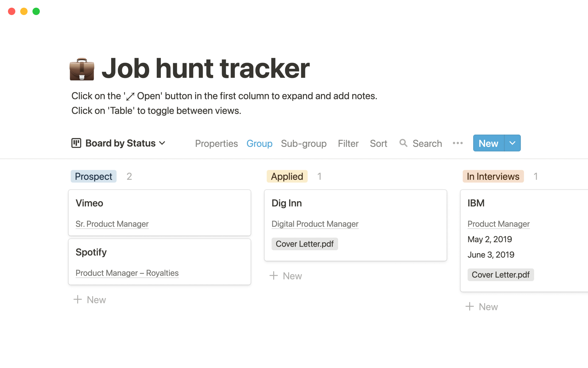Click plus icon under Applied column
This screenshot has width=588, height=368.
[273, 276]
